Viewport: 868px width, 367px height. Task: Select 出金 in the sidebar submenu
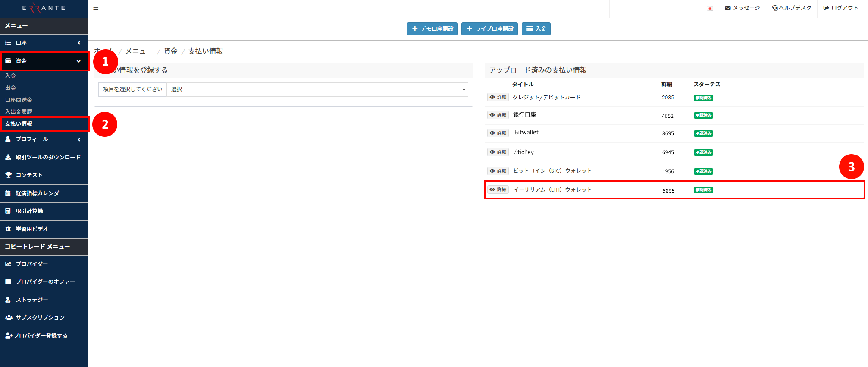[10, 88]
